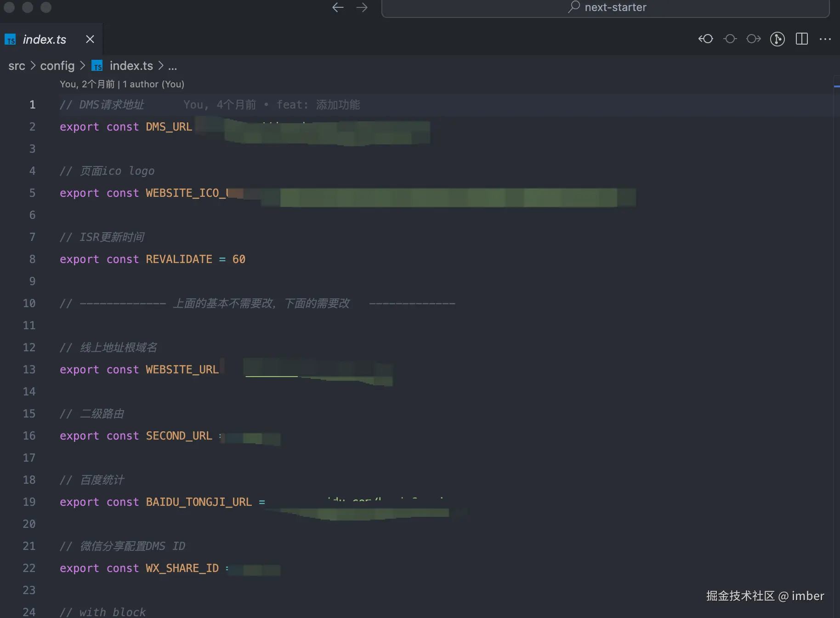Click the comment '// 页面ico logo'
This screenshot has height=618, width=840.
click(x=107, y=171)
